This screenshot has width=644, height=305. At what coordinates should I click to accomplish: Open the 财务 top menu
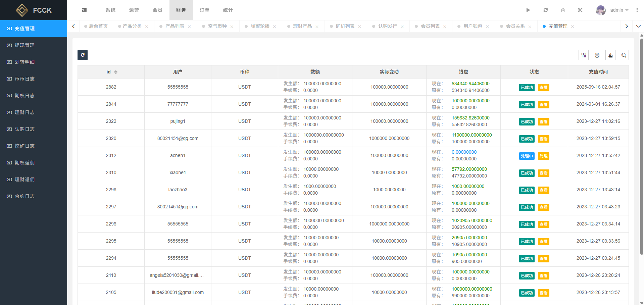pyautogui.click(x=181, y=10)
